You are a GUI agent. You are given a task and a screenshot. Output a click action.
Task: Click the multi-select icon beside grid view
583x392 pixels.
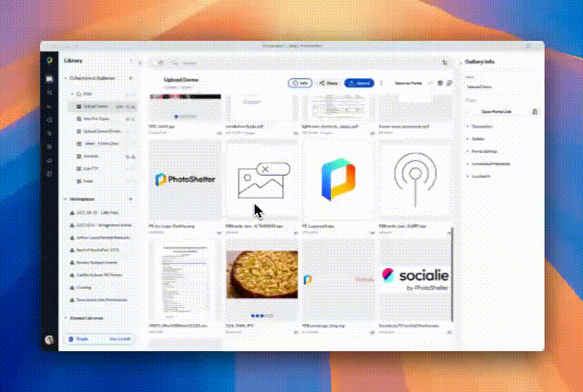click(449, 83)
